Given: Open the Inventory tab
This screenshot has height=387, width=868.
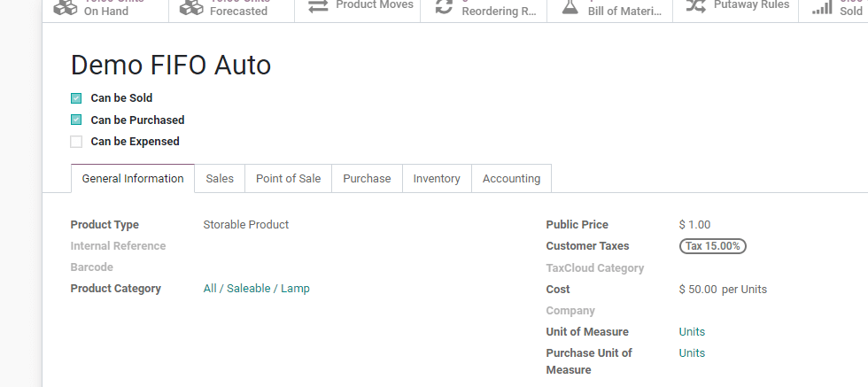Looking at the screenshot, I should click(x=437, y=178).
